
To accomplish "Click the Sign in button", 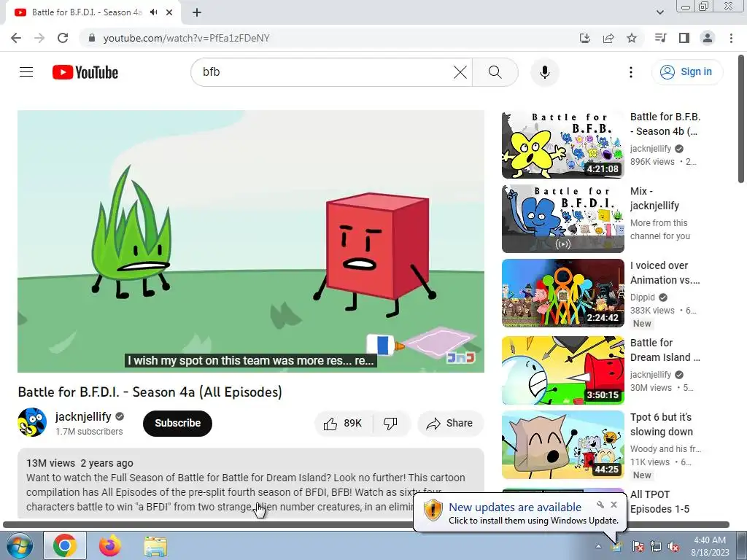I will click(x=686, y=72).
